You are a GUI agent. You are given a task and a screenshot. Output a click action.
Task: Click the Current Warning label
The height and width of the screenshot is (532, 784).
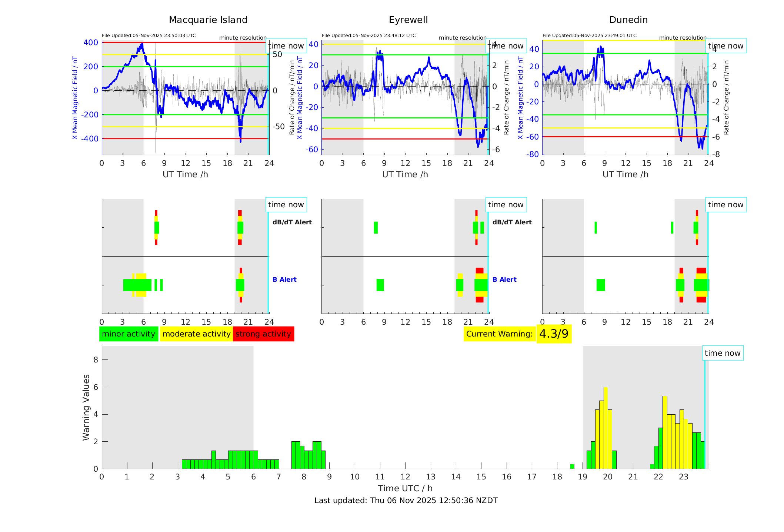tap(499, 334)
